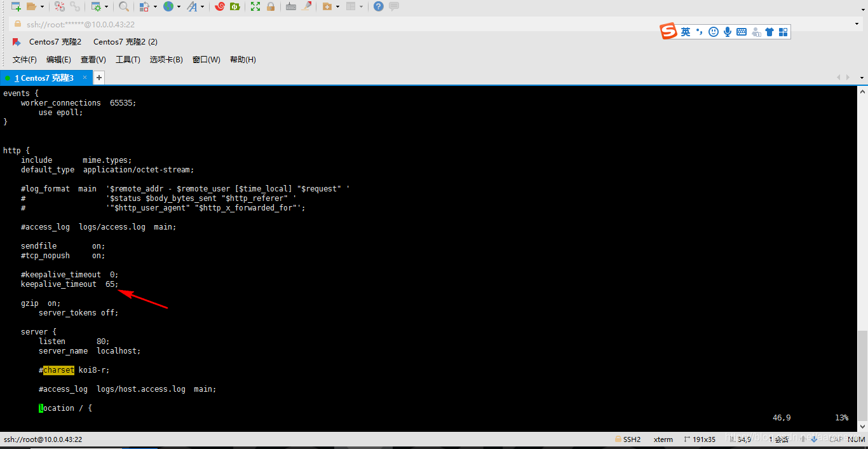Expand the folder-plus dropdown arrow
The width and height of the screenshot is (868, 449).
(337, 6)
